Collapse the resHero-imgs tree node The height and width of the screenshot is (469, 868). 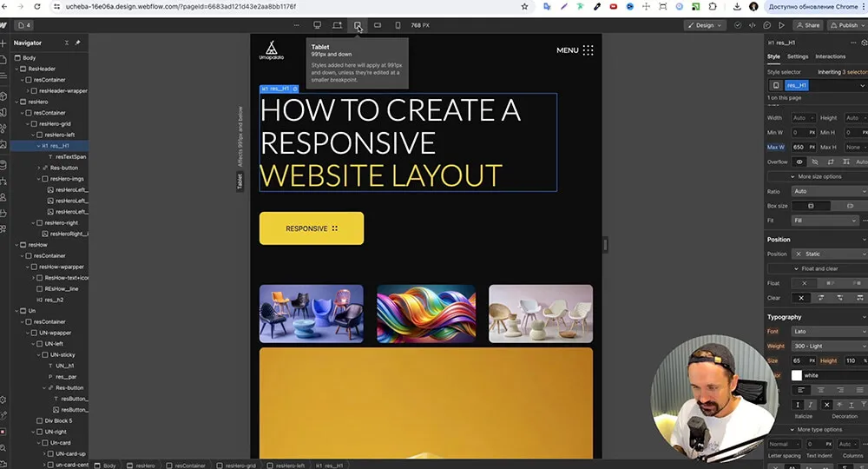point(39,179)
